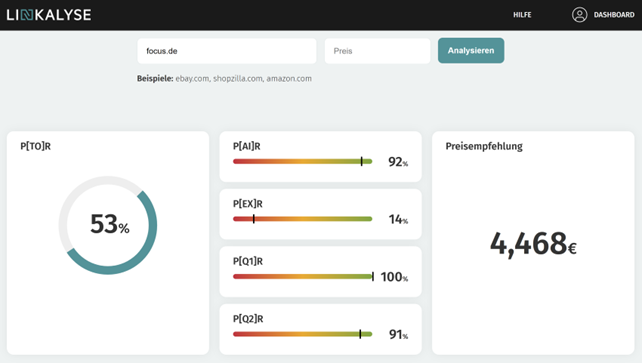The height and width of the screenshot is (363, 642).
Task: Focus the domain field containing focus.de
Action: [227, 51]
